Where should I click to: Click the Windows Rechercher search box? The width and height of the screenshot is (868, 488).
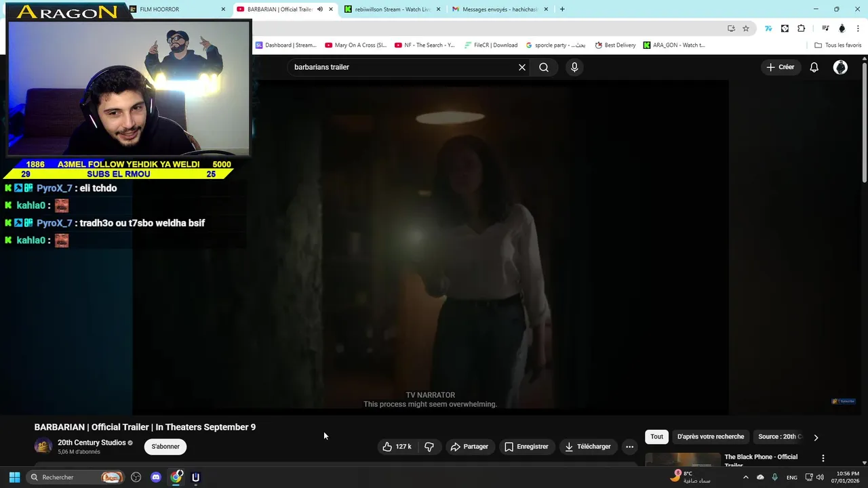75,477
